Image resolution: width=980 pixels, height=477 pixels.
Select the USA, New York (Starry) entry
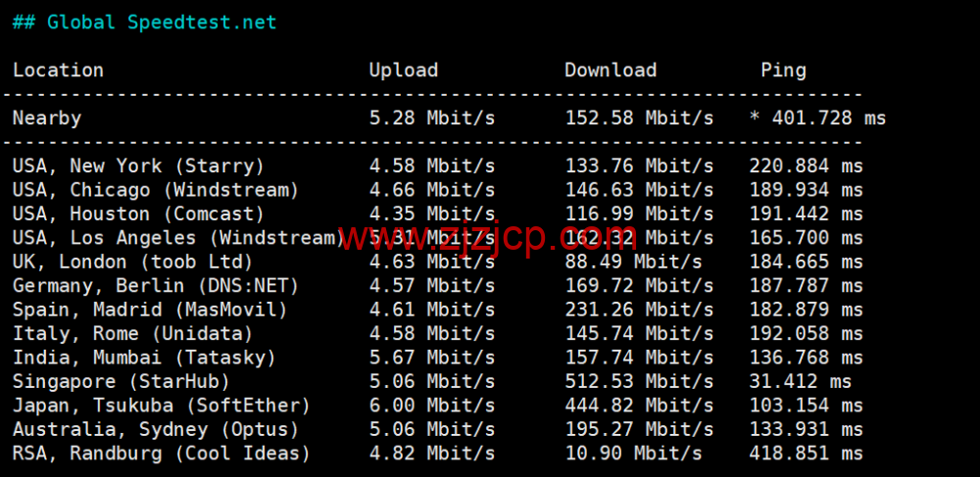tap(138, 167)
